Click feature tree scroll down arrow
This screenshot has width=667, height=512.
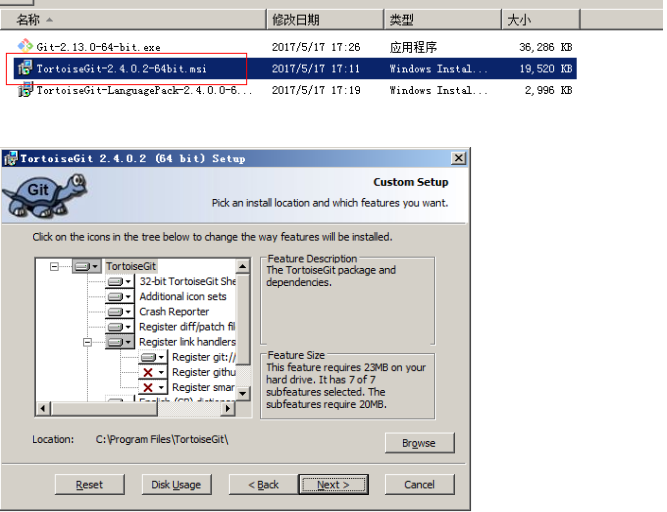[x=242, y=393]
